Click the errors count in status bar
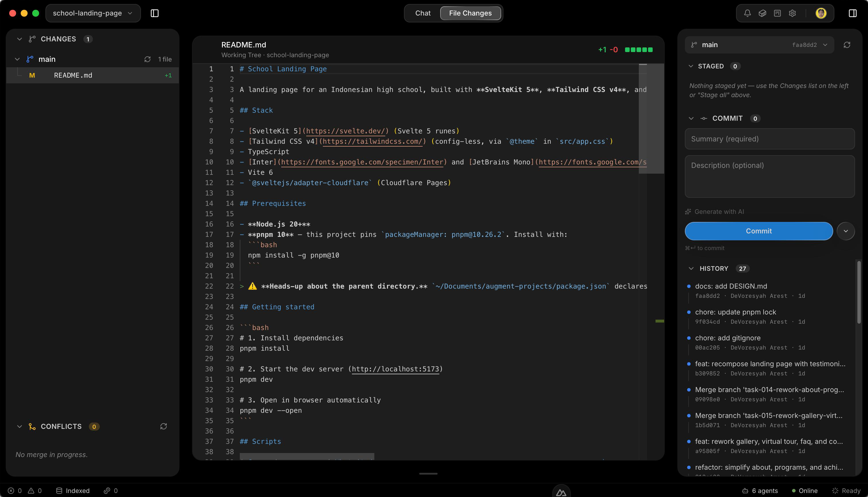 pos(15,491)
